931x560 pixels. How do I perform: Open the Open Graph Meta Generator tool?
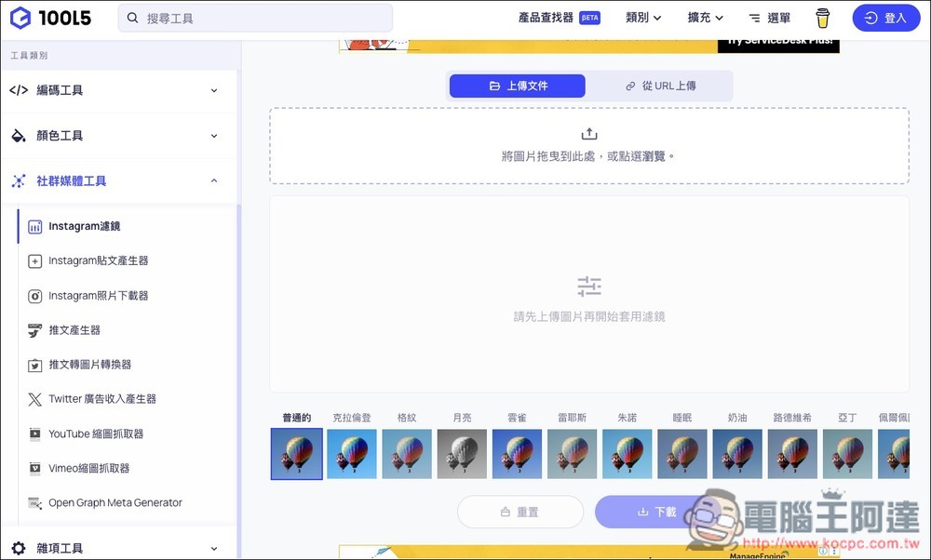tap(115, 502)
